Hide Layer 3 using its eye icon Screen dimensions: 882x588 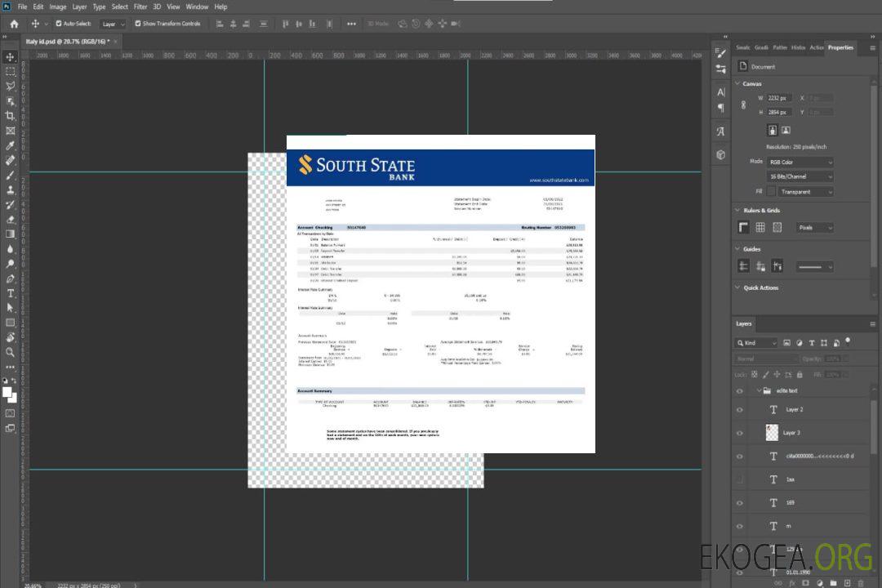[740, 434]
